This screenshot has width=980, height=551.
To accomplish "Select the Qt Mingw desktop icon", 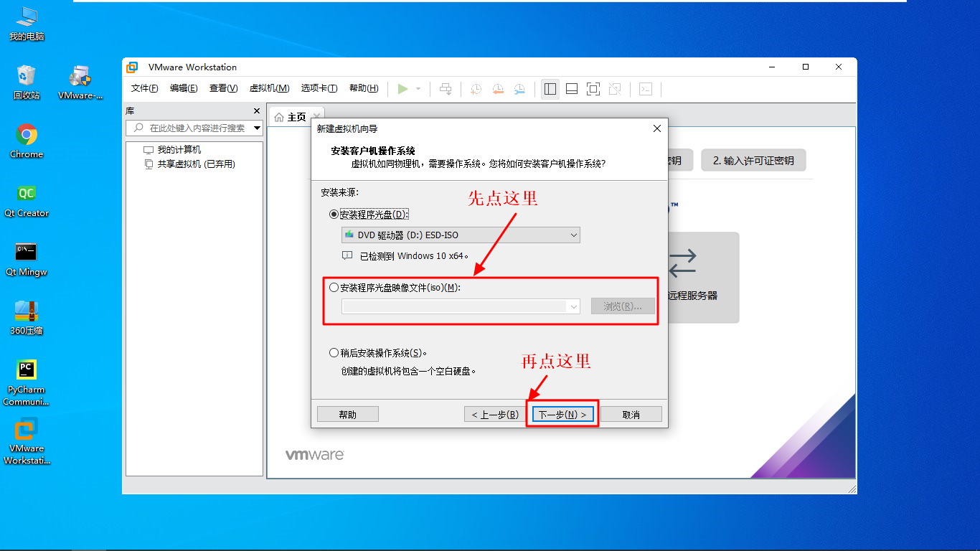I will point(27,259).
